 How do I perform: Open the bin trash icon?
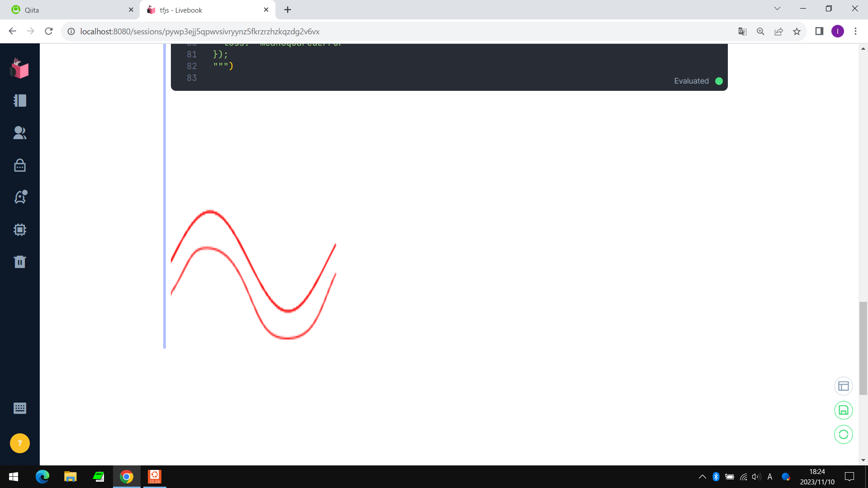click(x=20, y=262)
